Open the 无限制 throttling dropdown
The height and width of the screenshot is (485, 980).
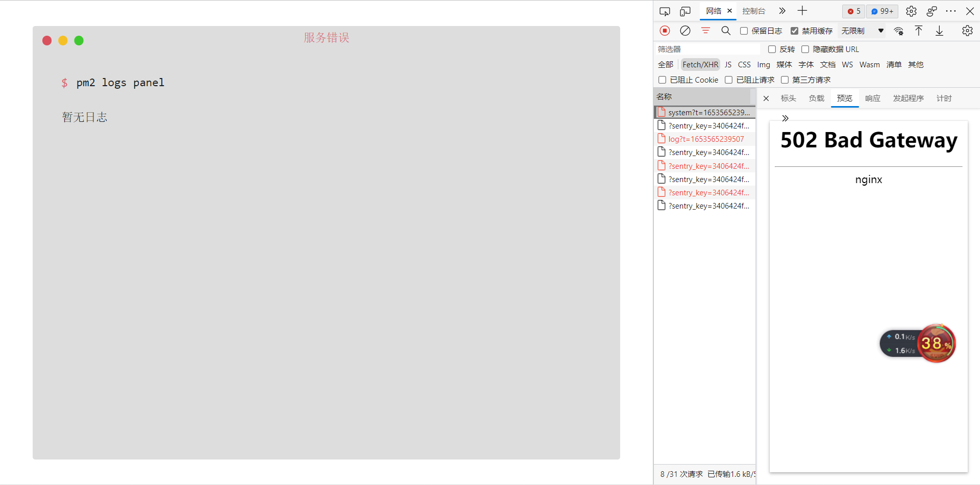(863, 31)
